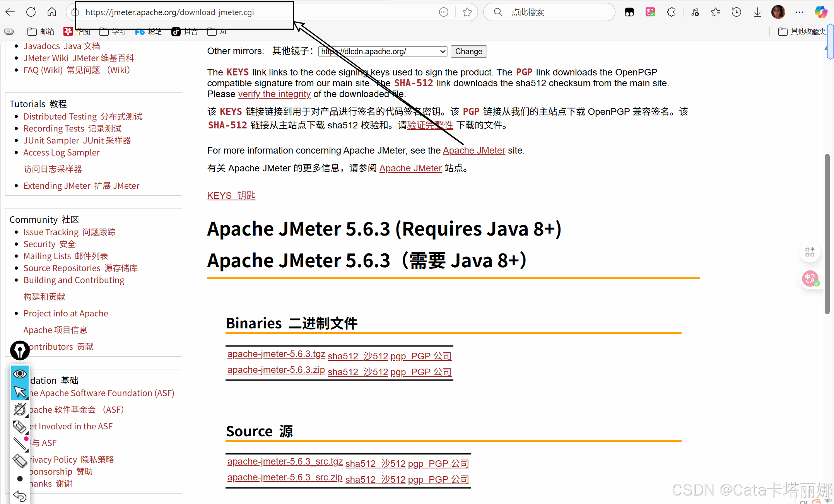Viewport: 834px width, 504px height.
Task: Open the 抖音 bookmark
Action: [x=185, y=31]
